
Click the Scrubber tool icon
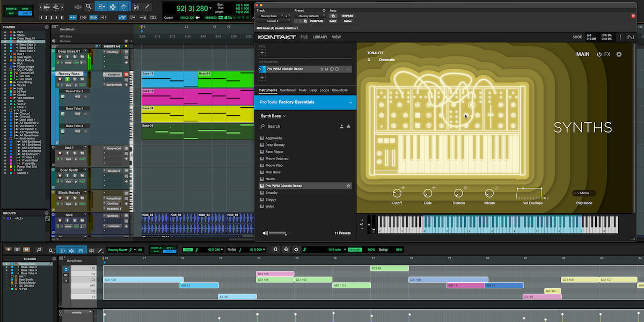136,6
